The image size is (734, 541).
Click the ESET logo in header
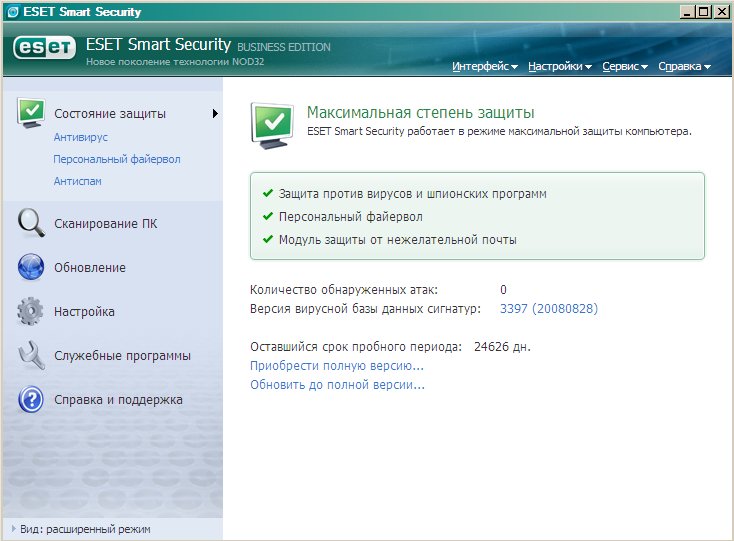tap(44, 48)
